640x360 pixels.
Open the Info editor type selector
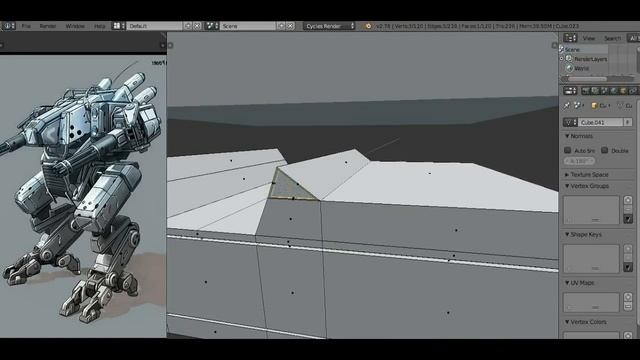coord(8,26)
